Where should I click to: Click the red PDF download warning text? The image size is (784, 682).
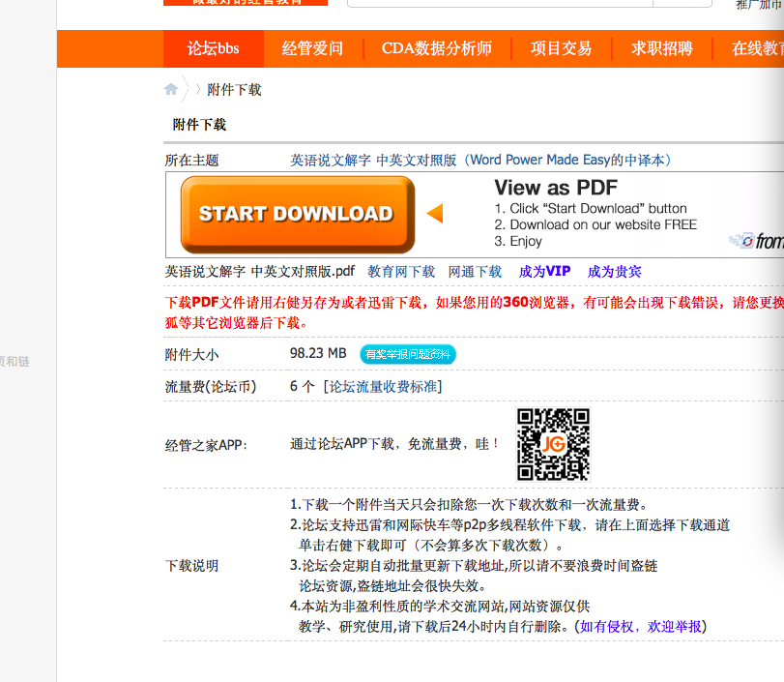coord(474,312)
